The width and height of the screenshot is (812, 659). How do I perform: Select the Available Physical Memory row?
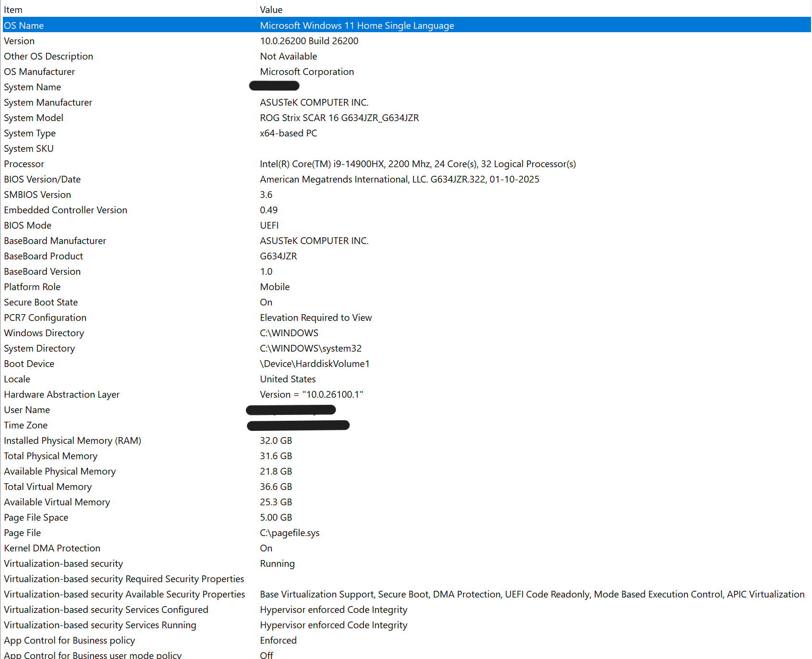tap(407, 471)
